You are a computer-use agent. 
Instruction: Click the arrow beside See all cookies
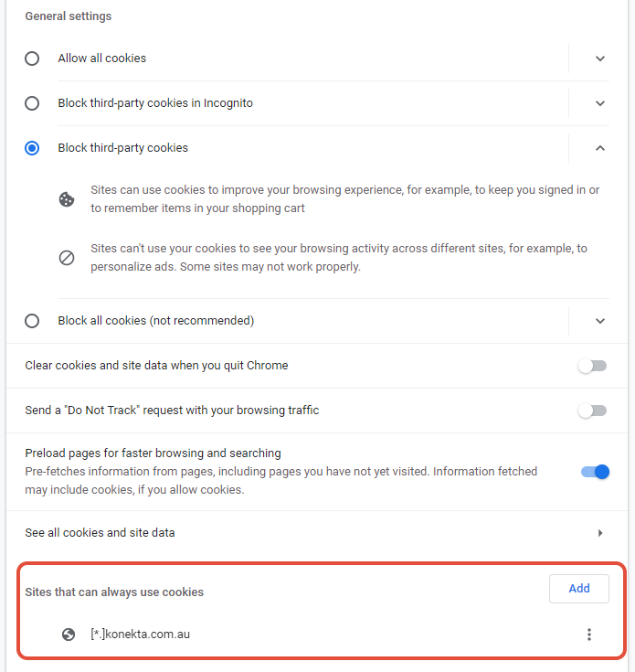pos(600,533)
